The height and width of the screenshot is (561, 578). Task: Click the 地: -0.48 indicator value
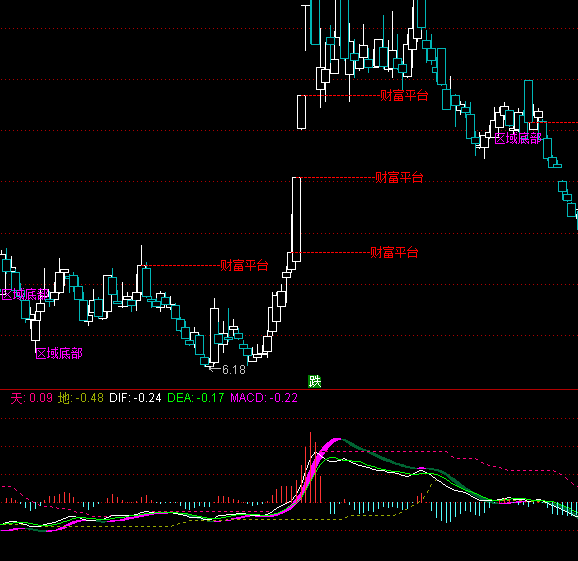click(x=81, y=398)
